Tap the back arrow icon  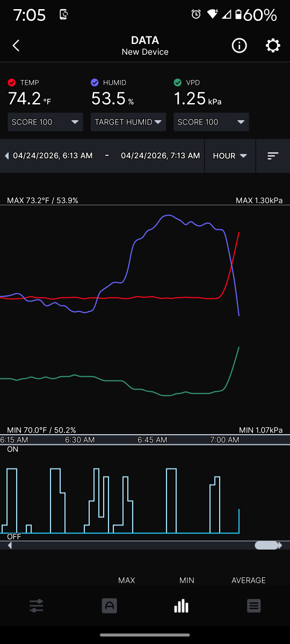(x=16, y=46)
